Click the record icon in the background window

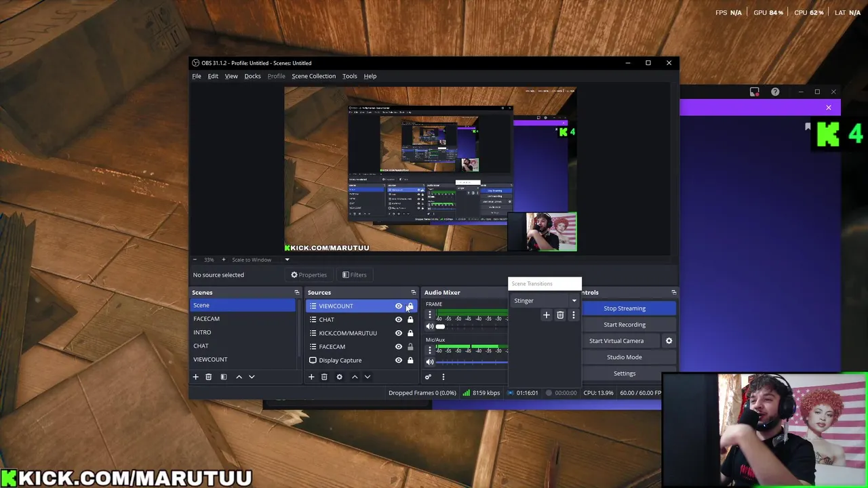(x=754, y=91)
